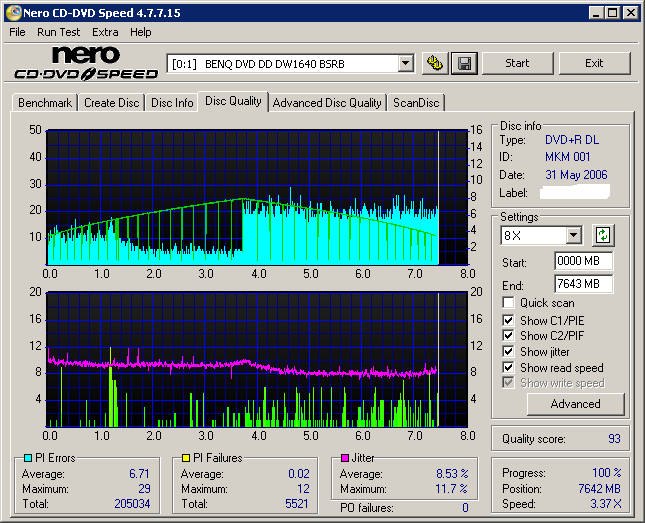Click the PI Errors maximum value 29

click(144, 489)
